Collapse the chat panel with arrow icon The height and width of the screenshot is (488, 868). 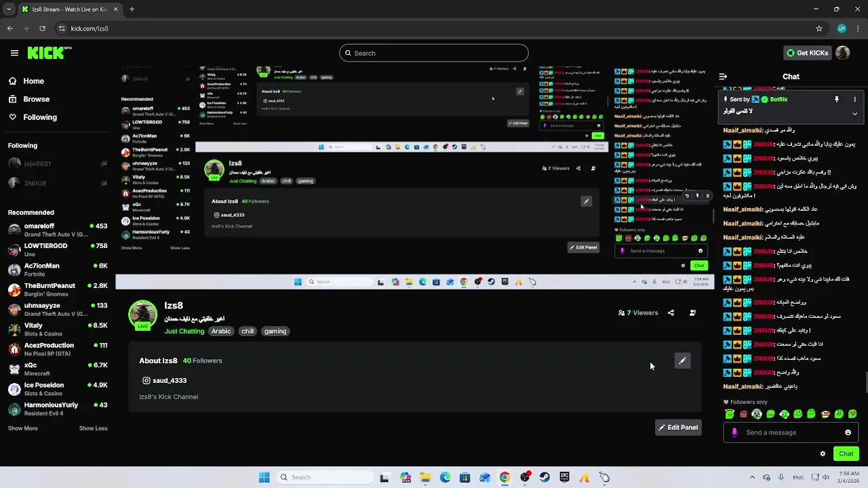click(x=723, y=77)
